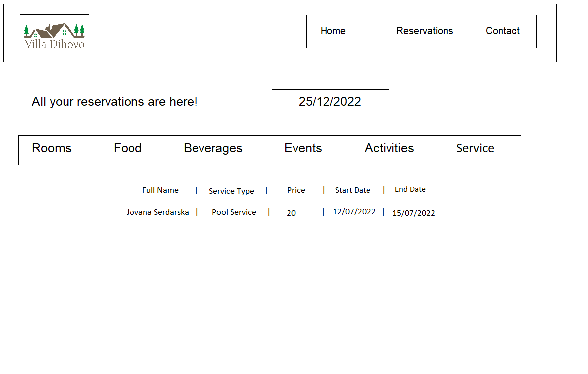Click the Full Name column header
Viewport: 588px width, 374px height.
click(160, 190)
